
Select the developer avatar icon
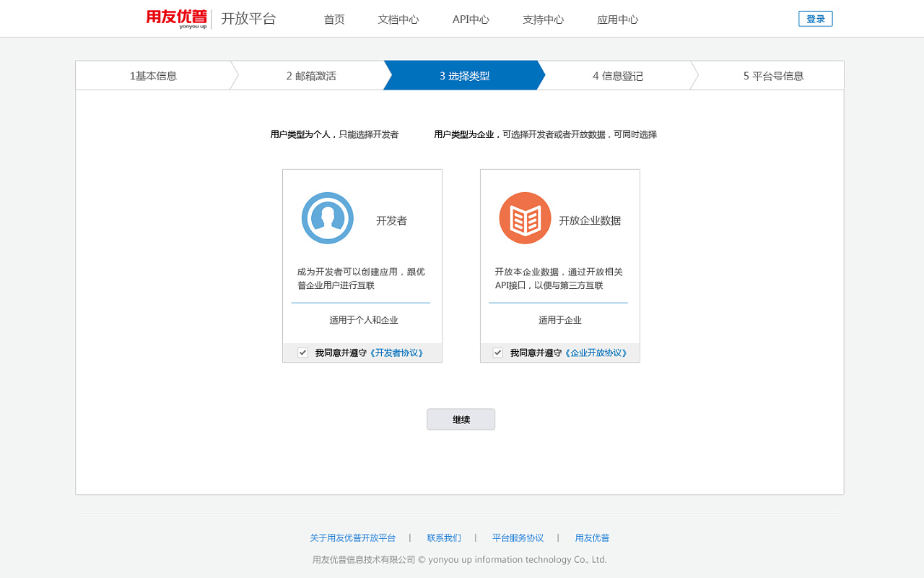[x=327, y=217]
